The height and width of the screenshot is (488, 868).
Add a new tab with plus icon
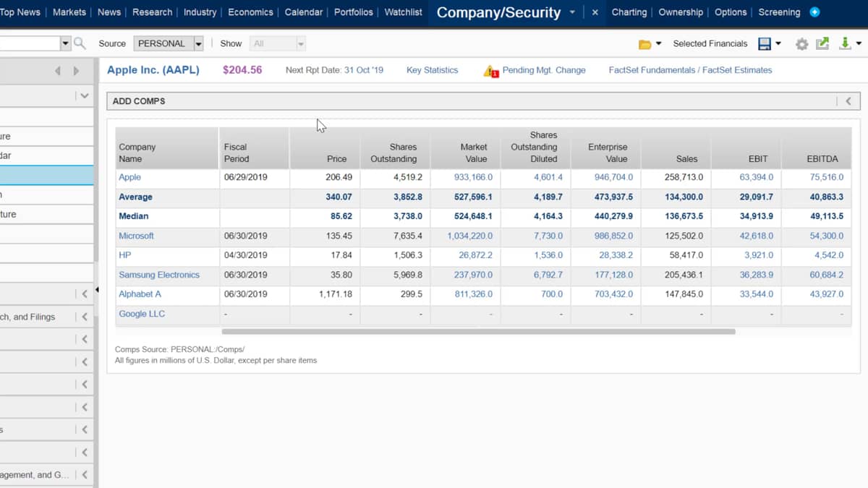(x=814, y=12)
